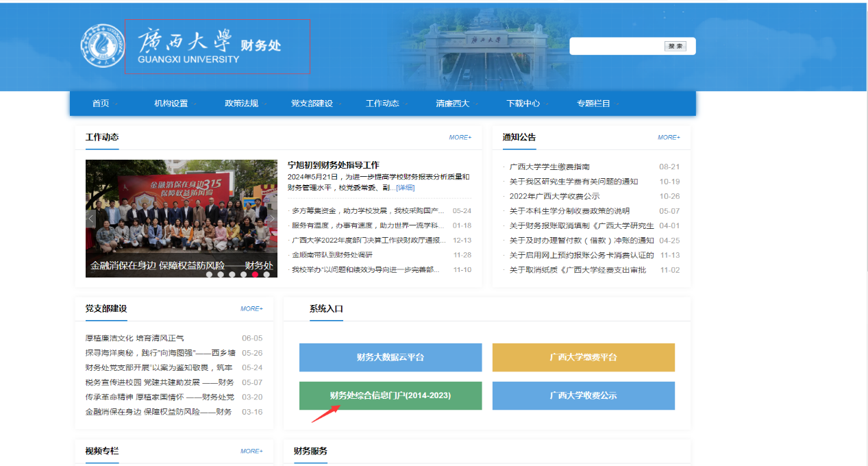Open the 清廉西大 menu item
The height and width of the screenshot is (466, 868).
[x=452, y=103]
